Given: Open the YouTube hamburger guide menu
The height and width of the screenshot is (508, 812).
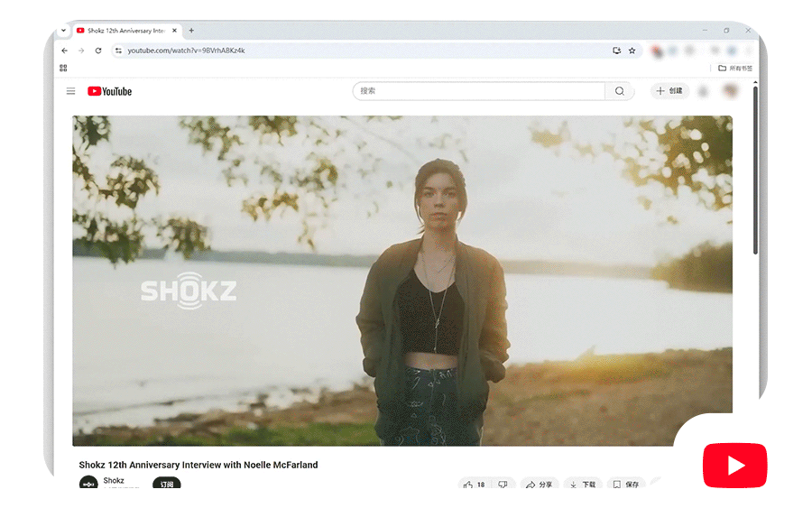Looking at the screenshot, I should [x=71, y=91].
